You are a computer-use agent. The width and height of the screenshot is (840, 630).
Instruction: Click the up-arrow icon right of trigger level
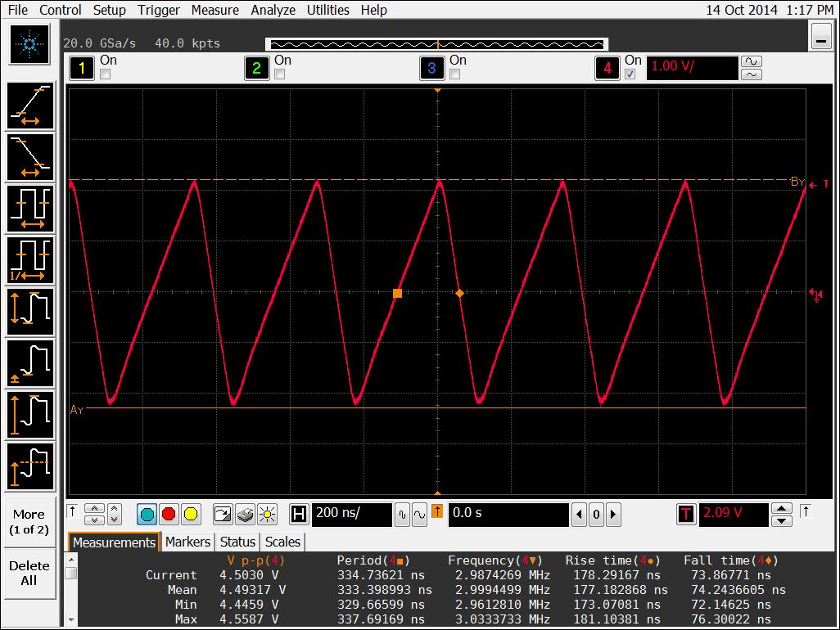[805, 511]
